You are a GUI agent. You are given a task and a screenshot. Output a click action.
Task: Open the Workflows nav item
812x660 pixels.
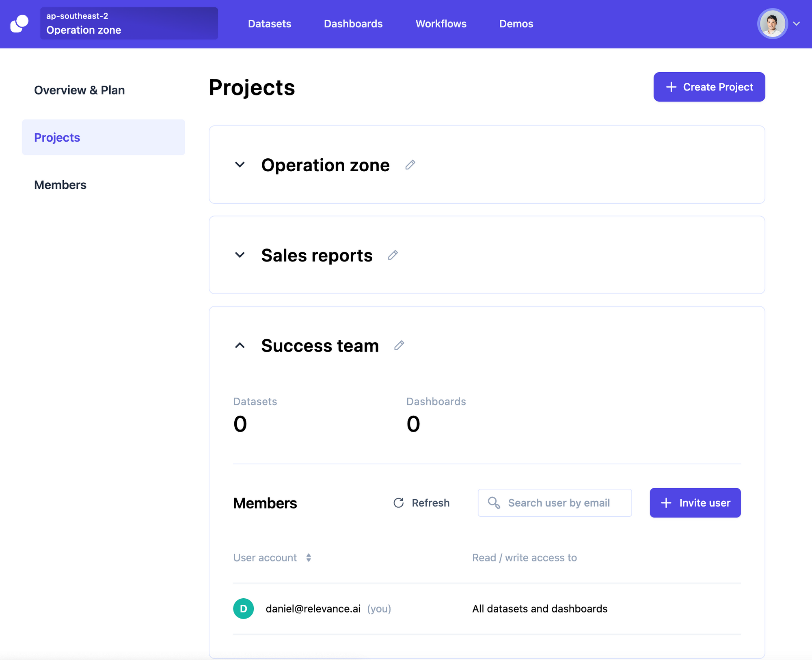(x=441, y=24)
